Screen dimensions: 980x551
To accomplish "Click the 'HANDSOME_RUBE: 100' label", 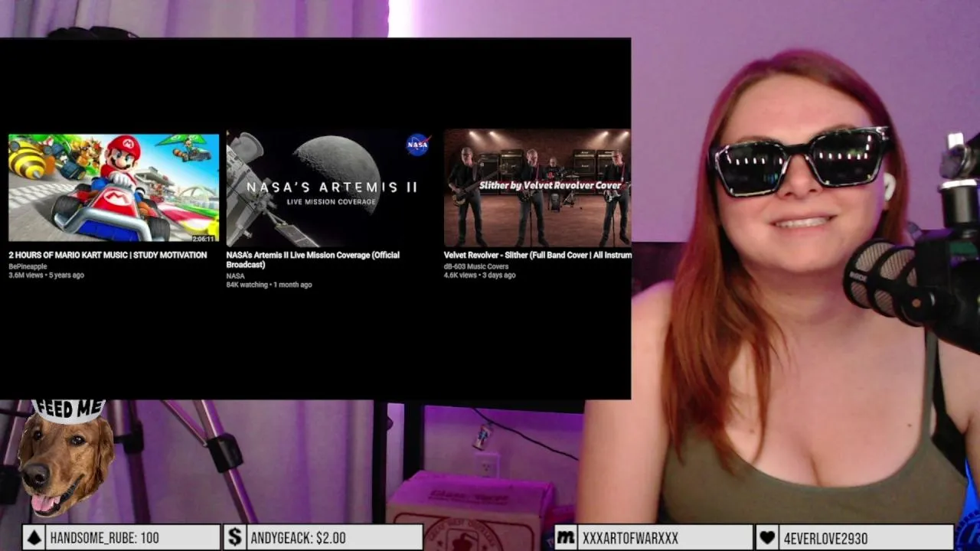I will pos(104,538).
